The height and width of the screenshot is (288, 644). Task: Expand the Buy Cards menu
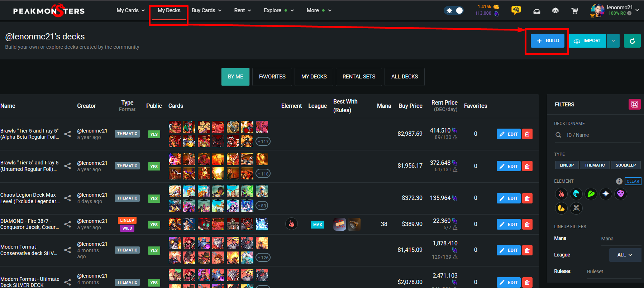(207, 10)
